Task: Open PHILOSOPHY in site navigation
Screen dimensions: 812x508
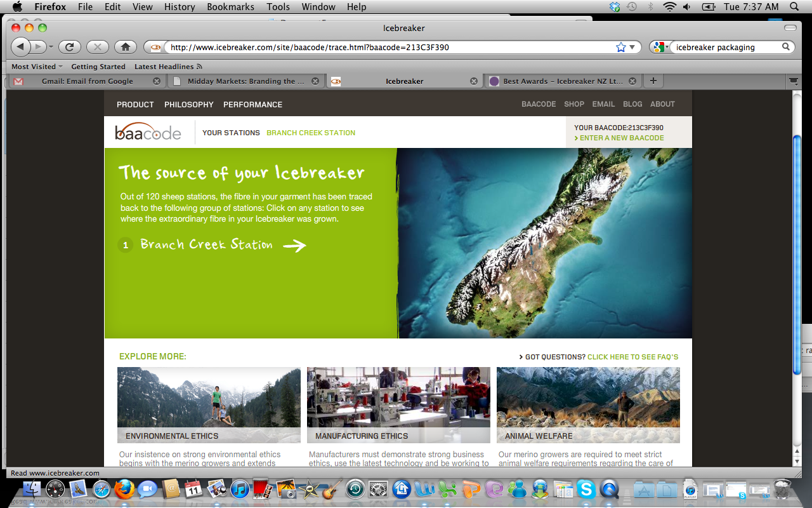Action: [x=189, y=104]
